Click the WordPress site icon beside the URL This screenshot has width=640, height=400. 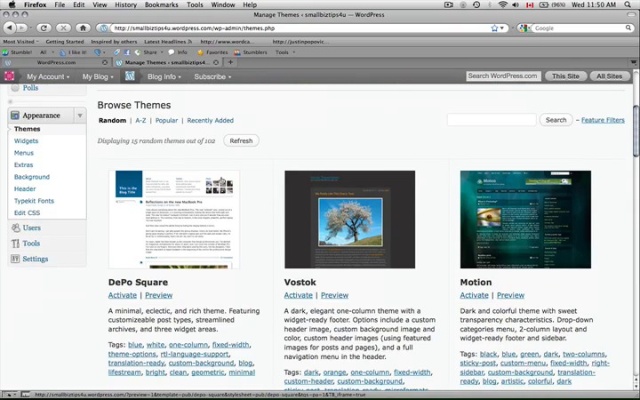[104, 28]
